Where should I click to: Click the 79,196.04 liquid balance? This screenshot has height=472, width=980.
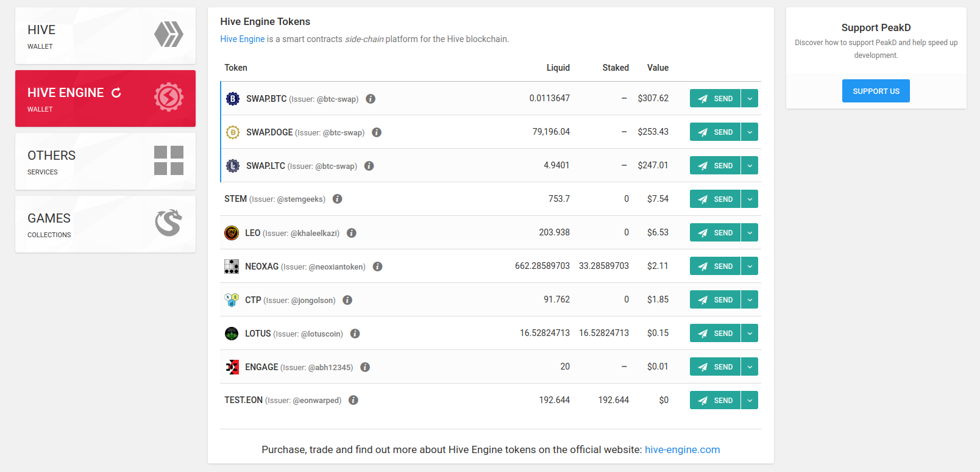pyautogui.click(x=551, y=132)
